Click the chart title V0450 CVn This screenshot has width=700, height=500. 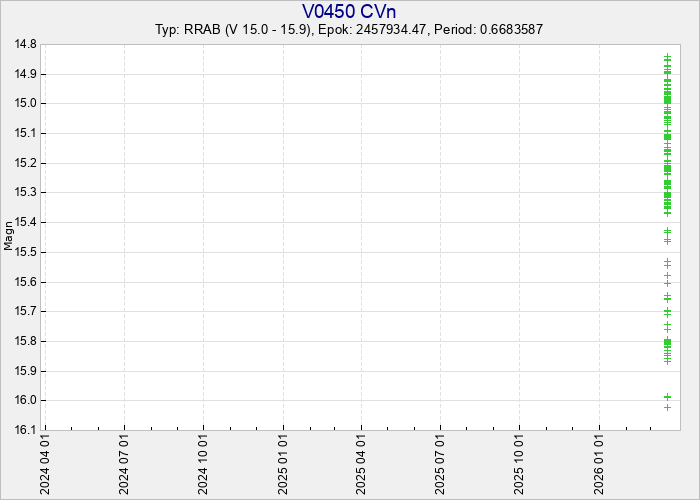[x=349, y=11]
